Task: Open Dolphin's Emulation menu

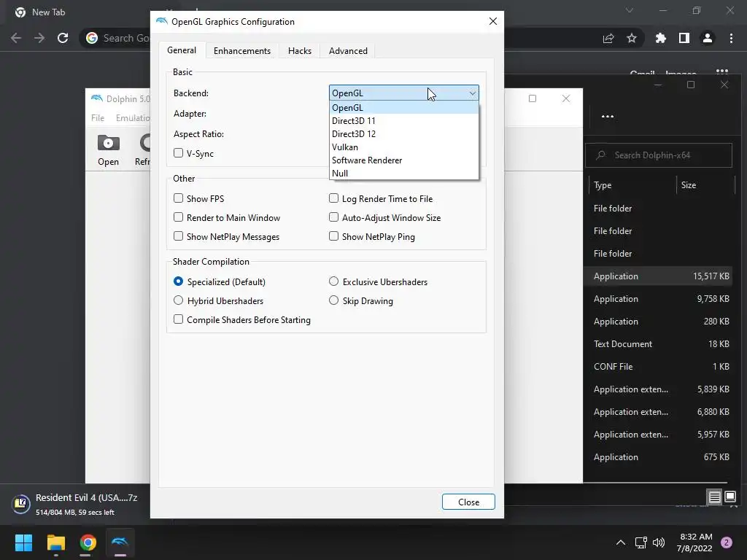Action: tap(133, 117)
